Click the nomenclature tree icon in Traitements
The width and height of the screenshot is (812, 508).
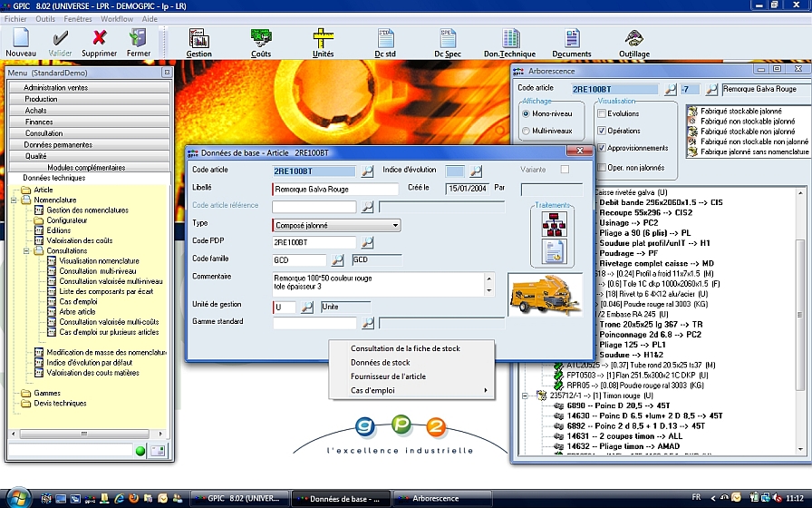point(553,224)
